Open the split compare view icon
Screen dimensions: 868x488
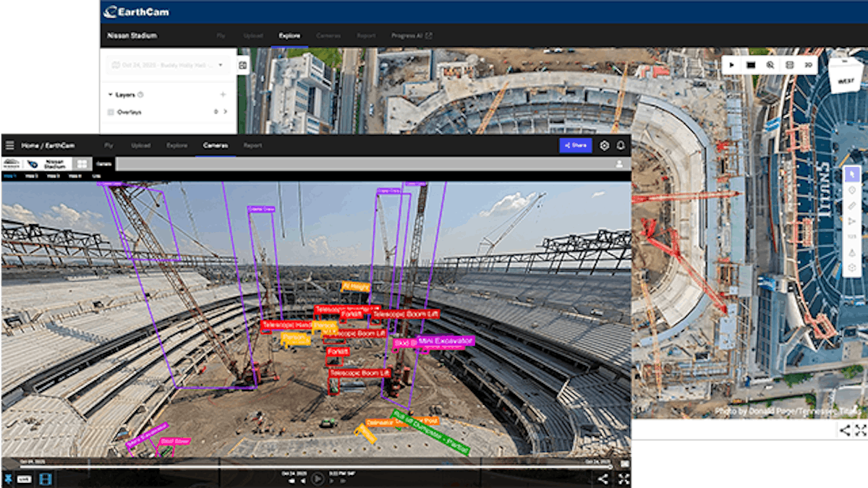788,65
